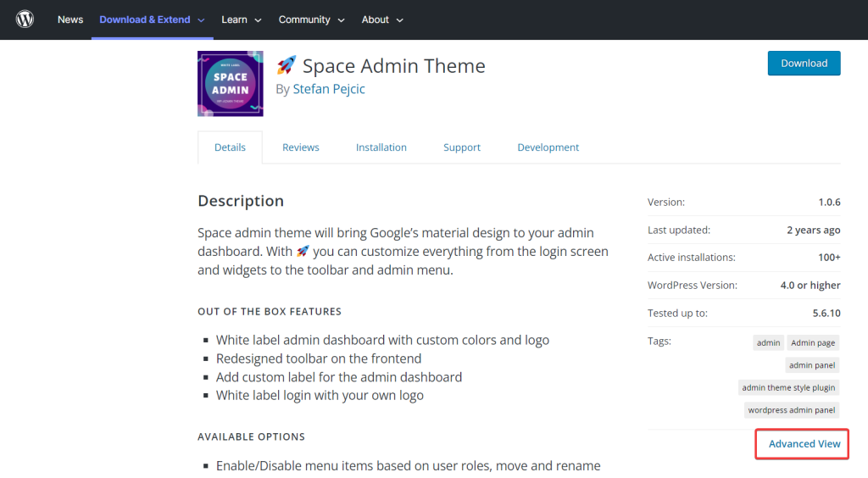Screen dimensions: 868x478
Task: Click the blue Download button
Action: (804, 63)
